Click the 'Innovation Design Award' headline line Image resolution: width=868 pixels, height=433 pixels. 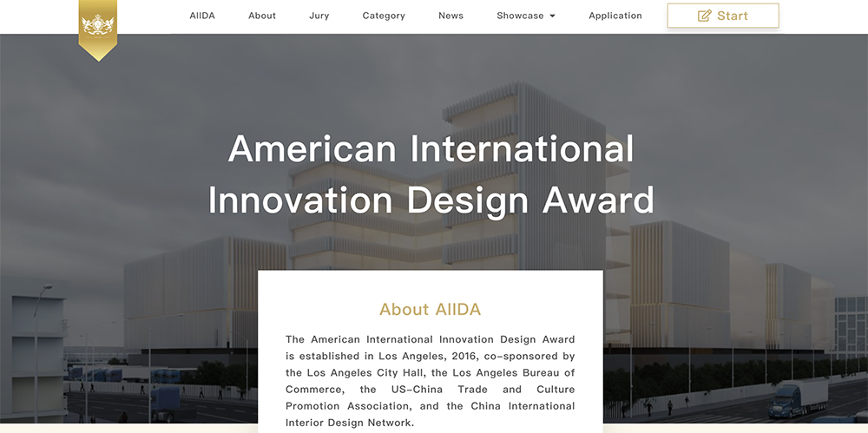[431, 200]
